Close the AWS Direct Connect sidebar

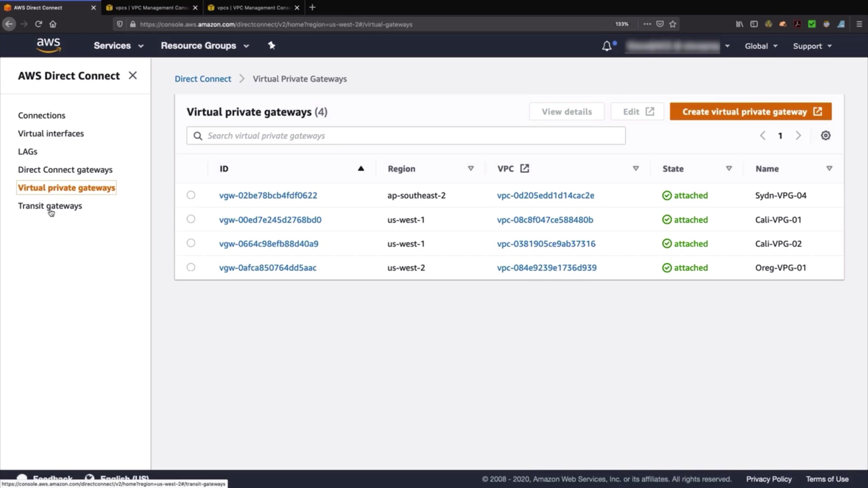tap(132, 75)
